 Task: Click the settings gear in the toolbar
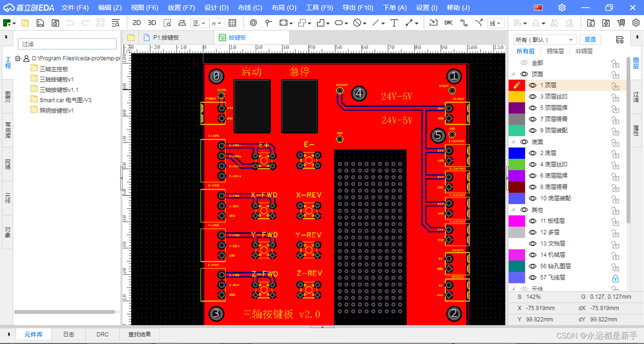pos(636,23)
